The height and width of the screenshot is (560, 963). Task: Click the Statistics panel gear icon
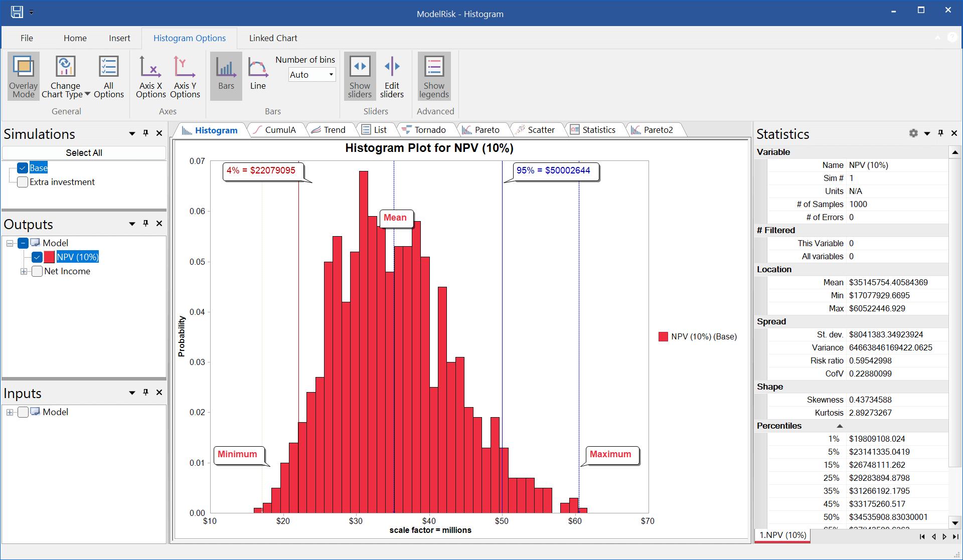(913, 133)
